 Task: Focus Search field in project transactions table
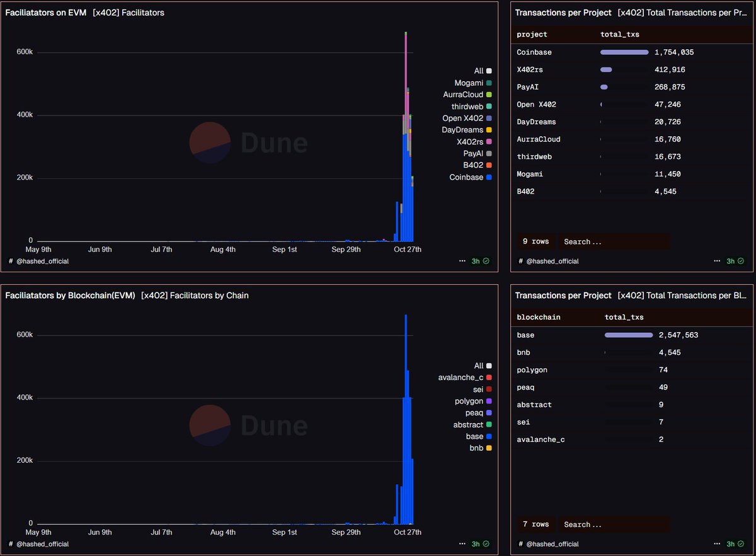point(614,241)
